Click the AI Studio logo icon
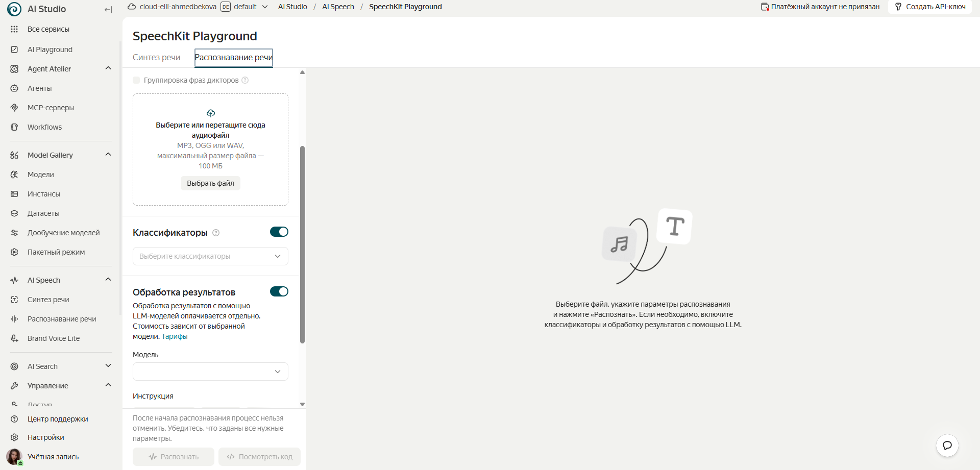Screen dimensions: 980x470 14,9
